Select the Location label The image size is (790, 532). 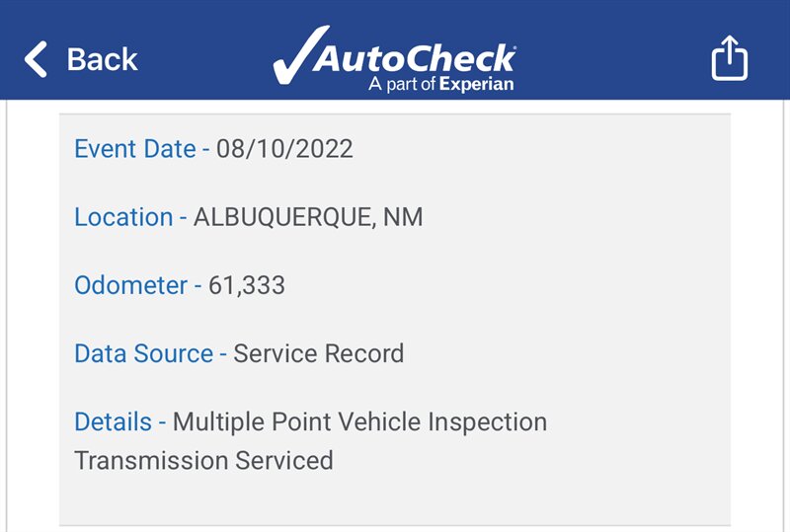pos(123,217)
